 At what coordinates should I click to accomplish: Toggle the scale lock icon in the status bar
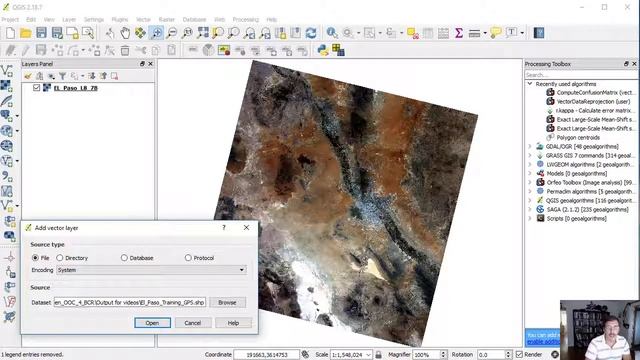tap(378, 354)
